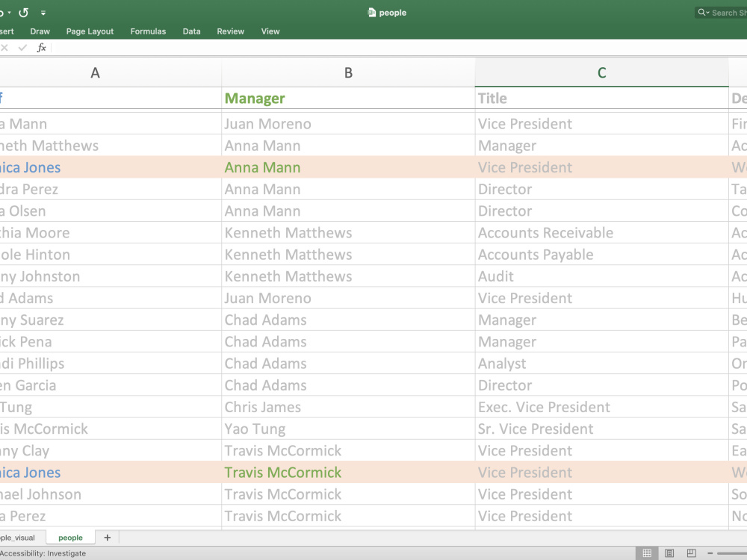Select the McCormick name cell in column A
Viewport: 747px width, 560px height.
pos(111,429)
